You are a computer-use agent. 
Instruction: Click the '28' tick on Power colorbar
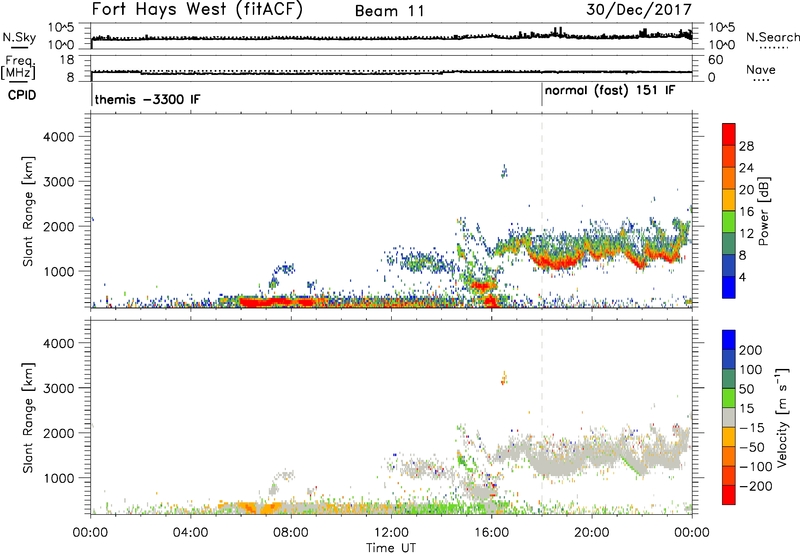(746, 146)
